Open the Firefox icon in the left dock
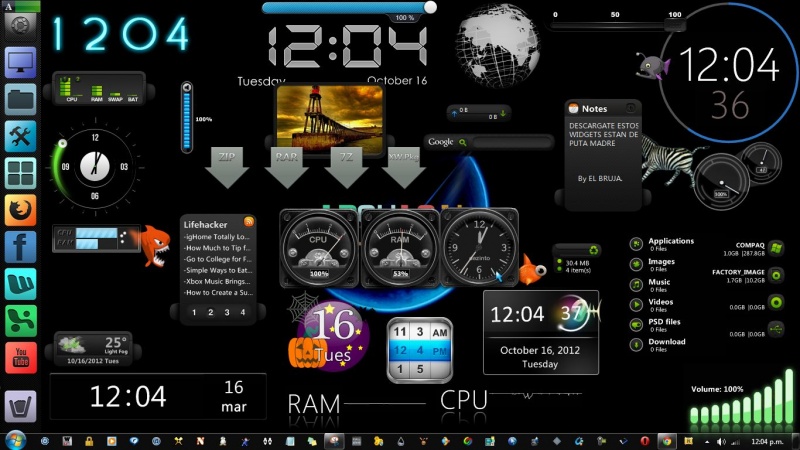 tap(20, 210)
